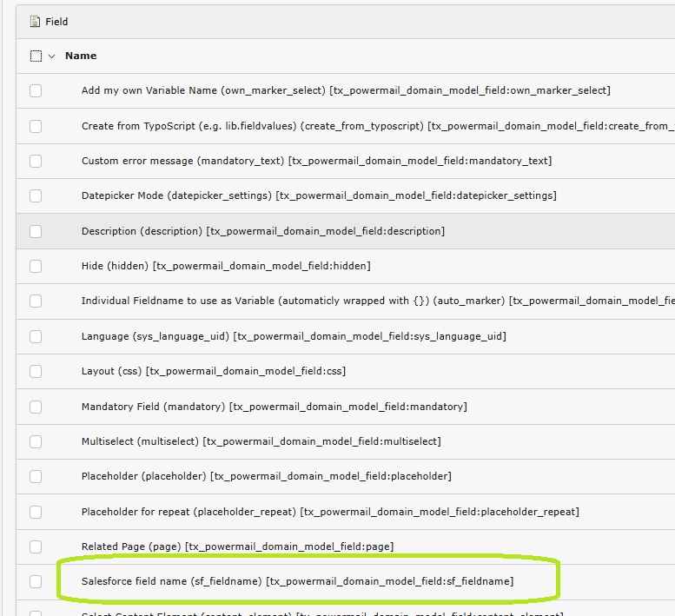Check the Salesforce field name checkbox
The width and height of the screenshot is (675, 616).
[36, 581]
